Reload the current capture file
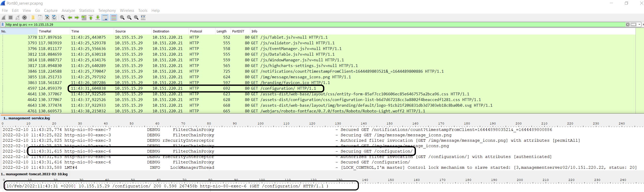644x192 pixels. [x=54, y=18]
